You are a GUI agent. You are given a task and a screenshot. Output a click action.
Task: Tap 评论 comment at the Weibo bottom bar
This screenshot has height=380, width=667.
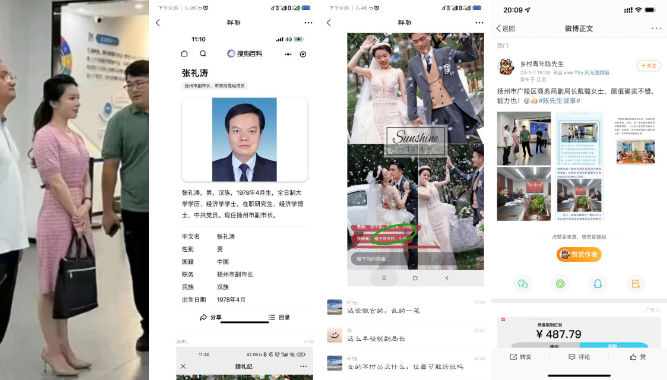(579, 357)
